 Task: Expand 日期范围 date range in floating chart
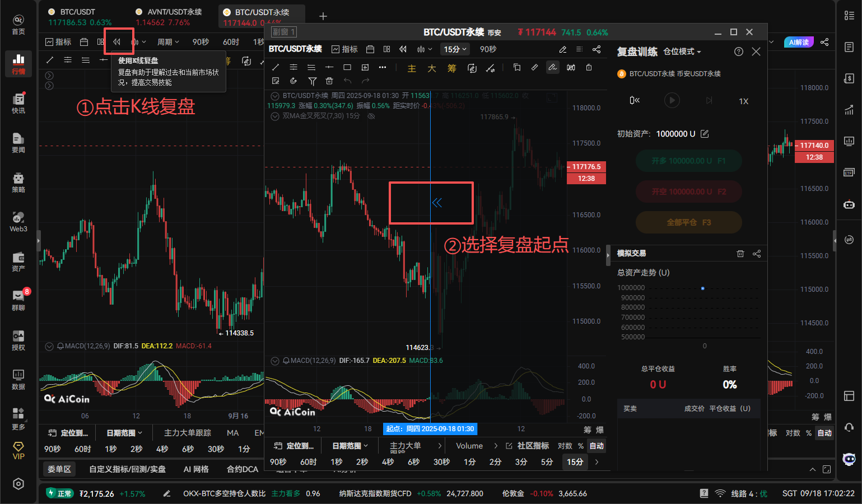click(x=350, y=446)
